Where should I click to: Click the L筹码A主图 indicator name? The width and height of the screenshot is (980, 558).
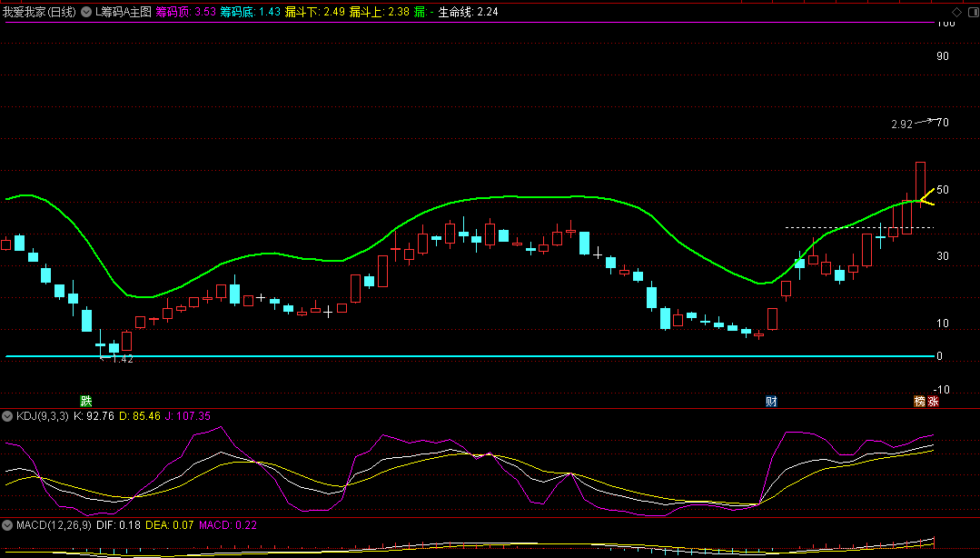123,12
